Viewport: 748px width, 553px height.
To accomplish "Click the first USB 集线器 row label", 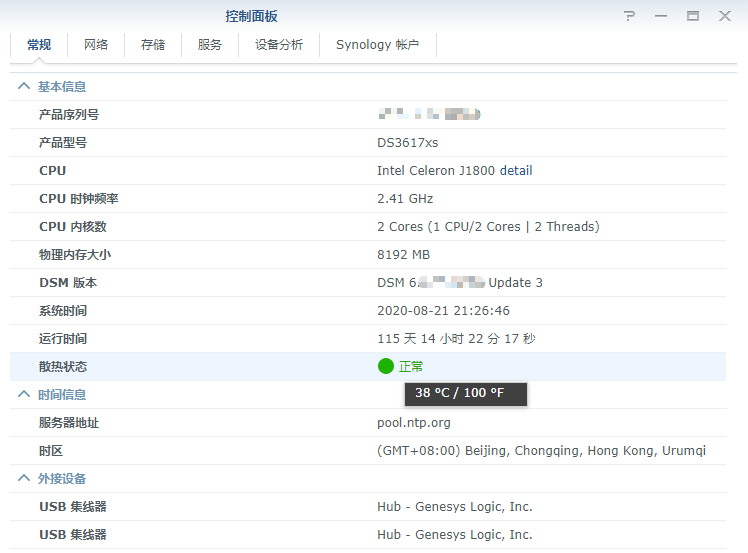I will point(73,507).
